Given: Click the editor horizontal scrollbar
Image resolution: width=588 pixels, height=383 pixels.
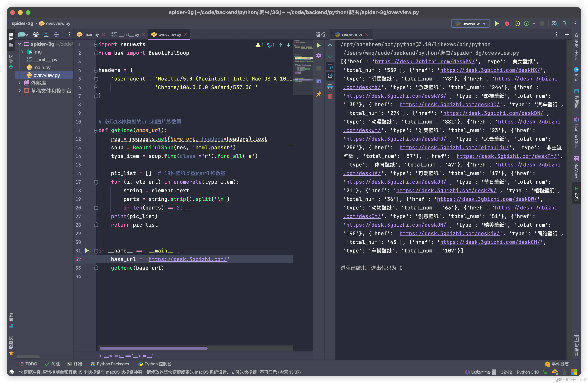Looking at the screenshot, I should click(153, 348).
